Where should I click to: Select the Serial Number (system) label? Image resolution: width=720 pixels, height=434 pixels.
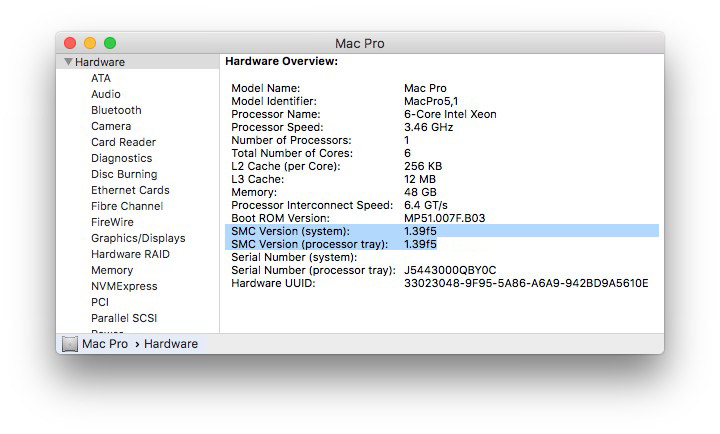(x=294, y=257)
